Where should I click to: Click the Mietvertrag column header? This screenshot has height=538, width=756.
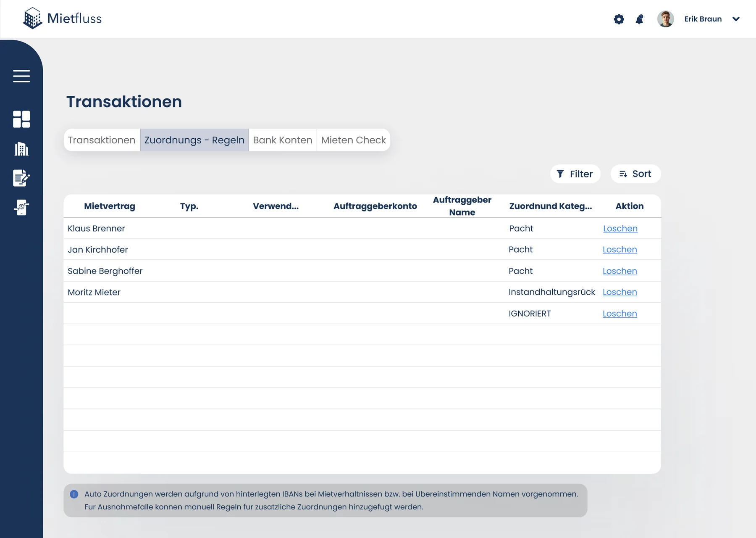click(x=110, y=206)
